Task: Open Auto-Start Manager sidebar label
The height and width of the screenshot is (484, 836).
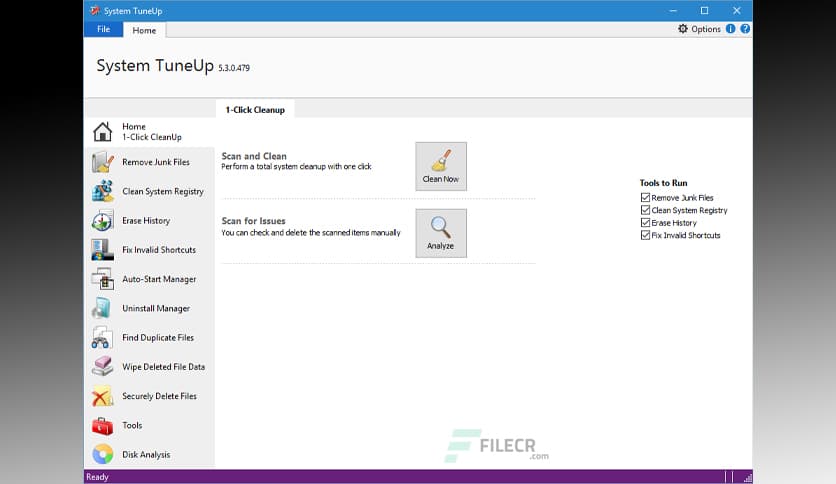Action: click(x=159, y=279)
